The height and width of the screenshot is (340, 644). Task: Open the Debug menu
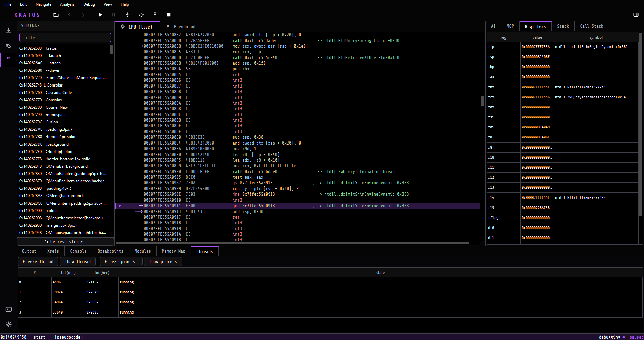coord(89,4)
